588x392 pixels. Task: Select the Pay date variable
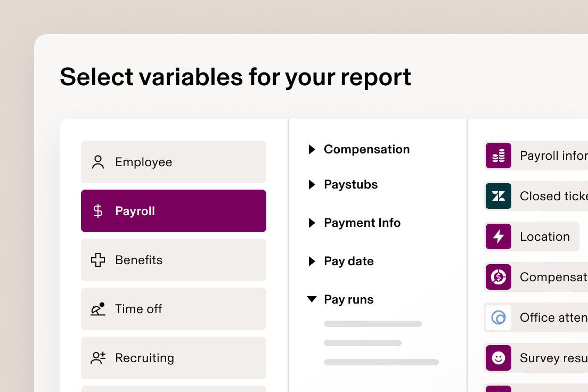(348, 262)
